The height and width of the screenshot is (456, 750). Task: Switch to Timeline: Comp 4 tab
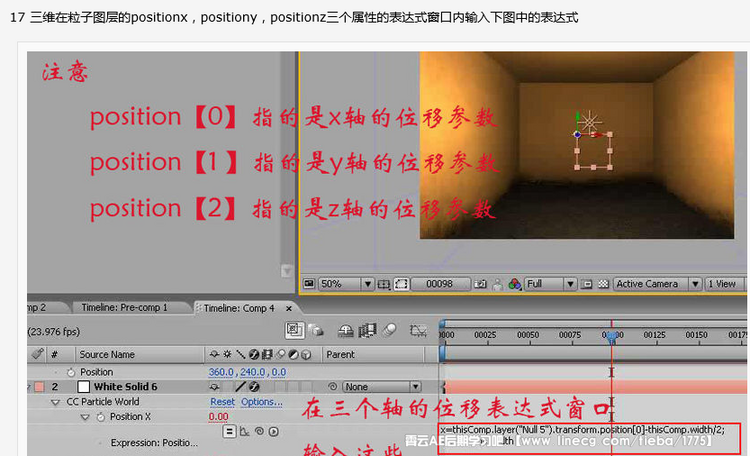(239, 308)
